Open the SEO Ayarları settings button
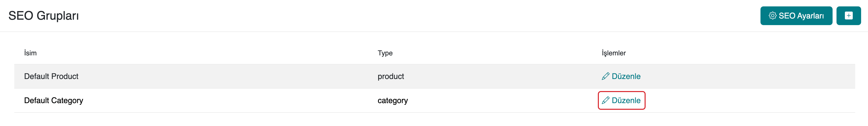 coord(796,16)
